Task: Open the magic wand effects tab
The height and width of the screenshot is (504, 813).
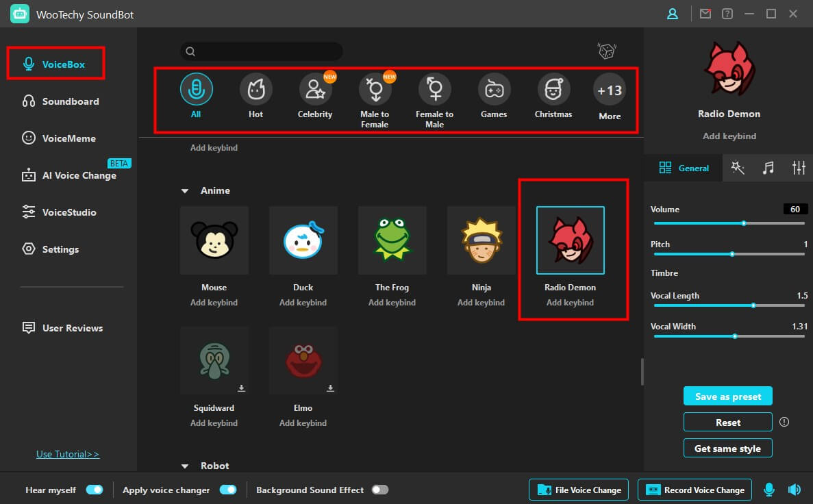Action: [738, 168]
